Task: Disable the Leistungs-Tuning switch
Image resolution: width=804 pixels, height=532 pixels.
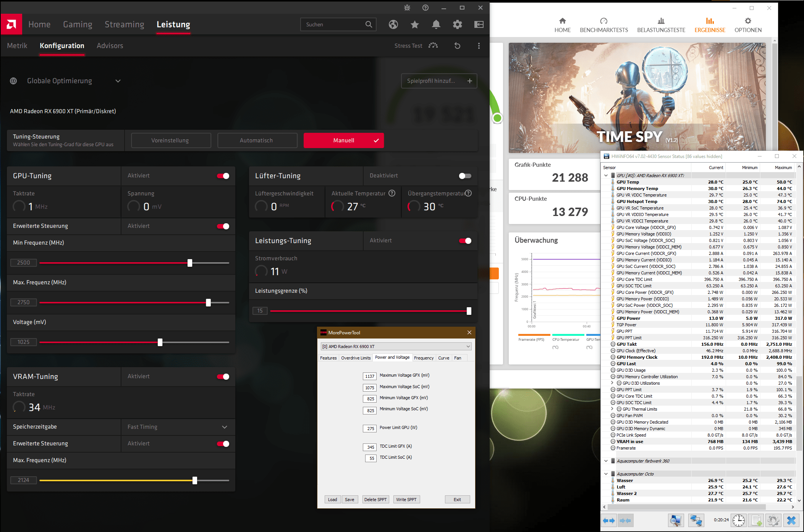Action: click(465, 241)
